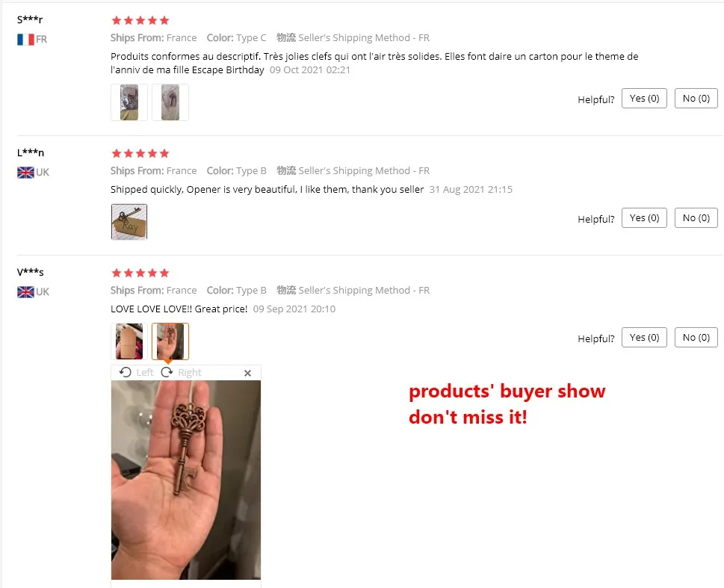This screenshot has height=588, width=724.
Task: Vote No on S***r's French review
Action: coord(696,99)
